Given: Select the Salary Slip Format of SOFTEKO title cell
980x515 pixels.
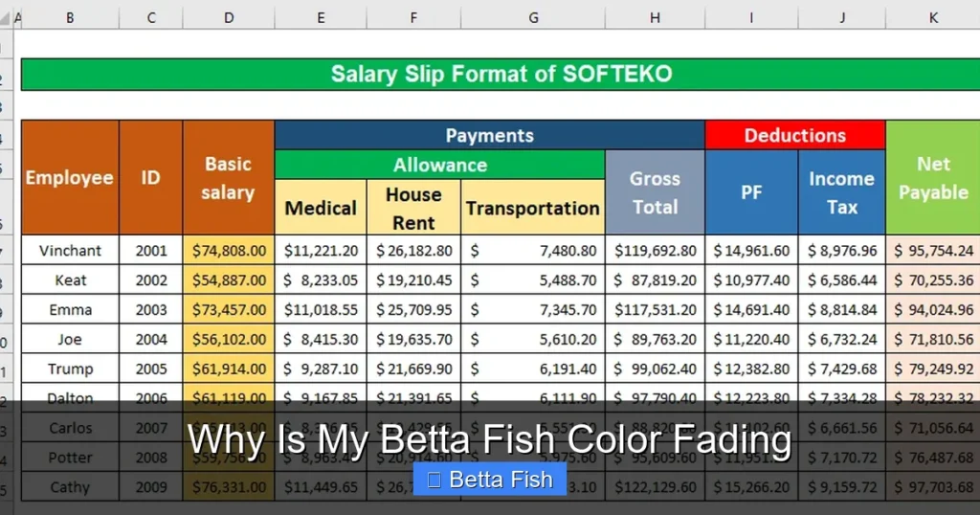Looking at the screenshot, I should point(501,75).
